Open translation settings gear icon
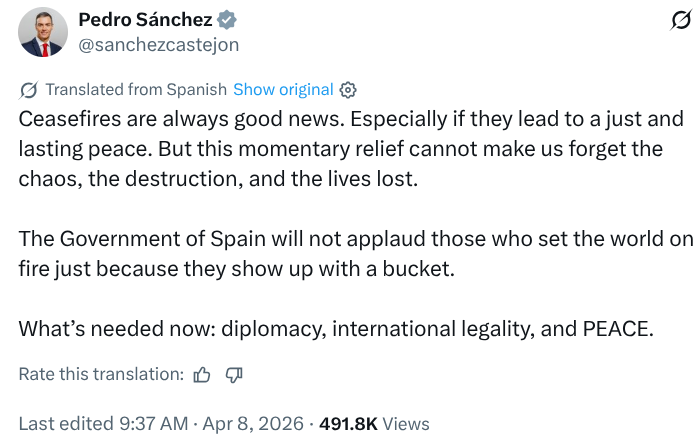 pos(348,89)
